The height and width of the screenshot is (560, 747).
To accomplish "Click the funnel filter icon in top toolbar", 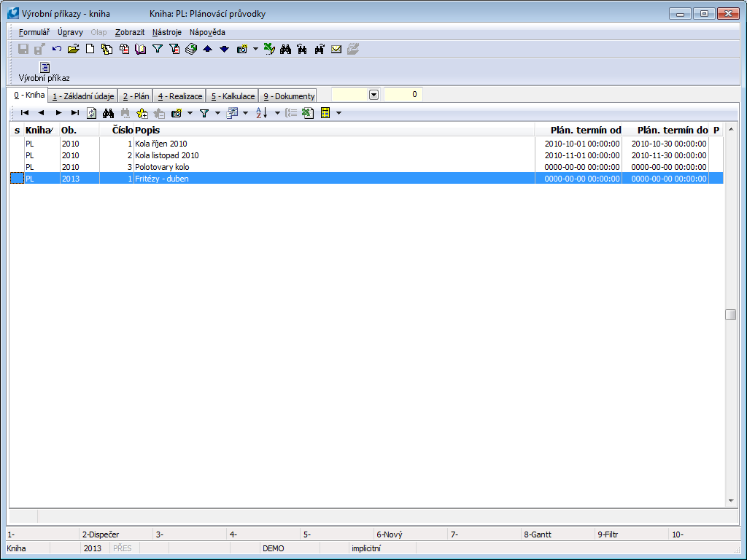I will click(x=157, y=49).
